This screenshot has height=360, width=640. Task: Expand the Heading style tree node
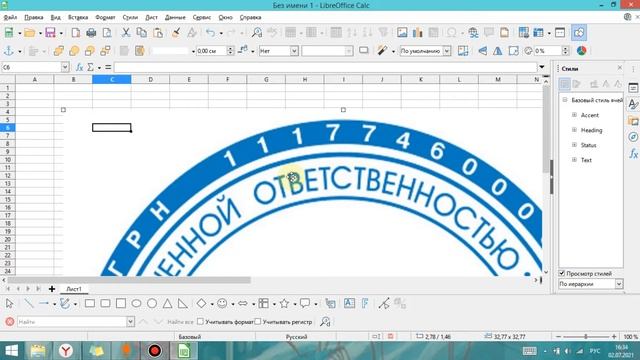click(x=574, y=130)
